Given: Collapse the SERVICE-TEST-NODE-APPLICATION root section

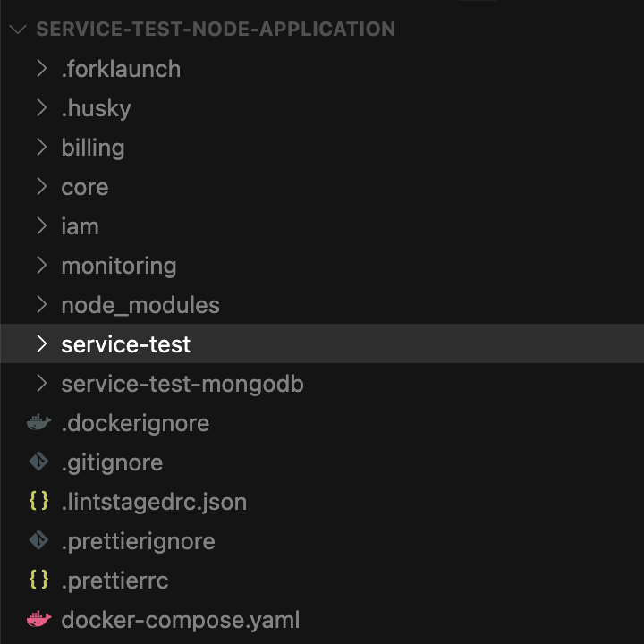Looking at the screenshot, I should click(18, 30).
